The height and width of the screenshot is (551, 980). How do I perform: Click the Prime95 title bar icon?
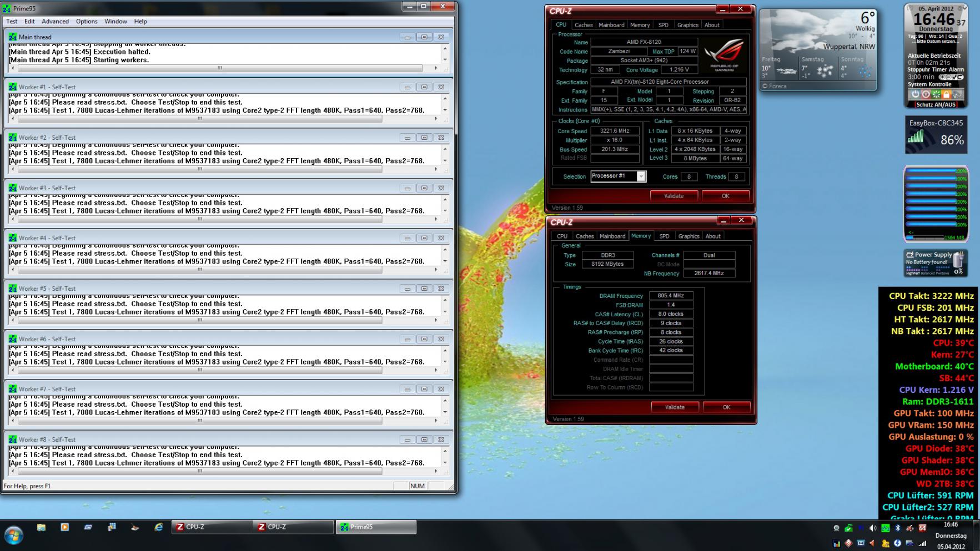[x=7, y=8]
